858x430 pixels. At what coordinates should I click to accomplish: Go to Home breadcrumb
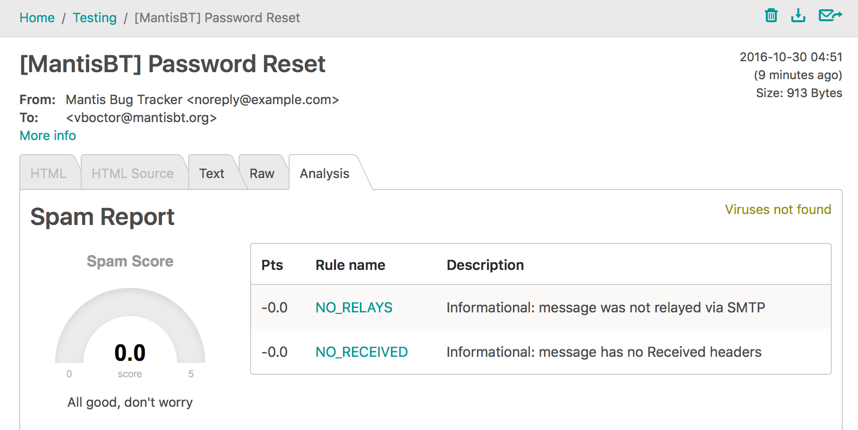coord(37,18)
